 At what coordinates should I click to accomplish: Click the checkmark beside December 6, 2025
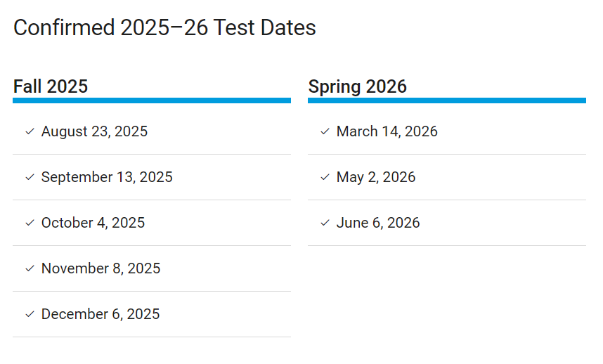click(x=30, y=314)
